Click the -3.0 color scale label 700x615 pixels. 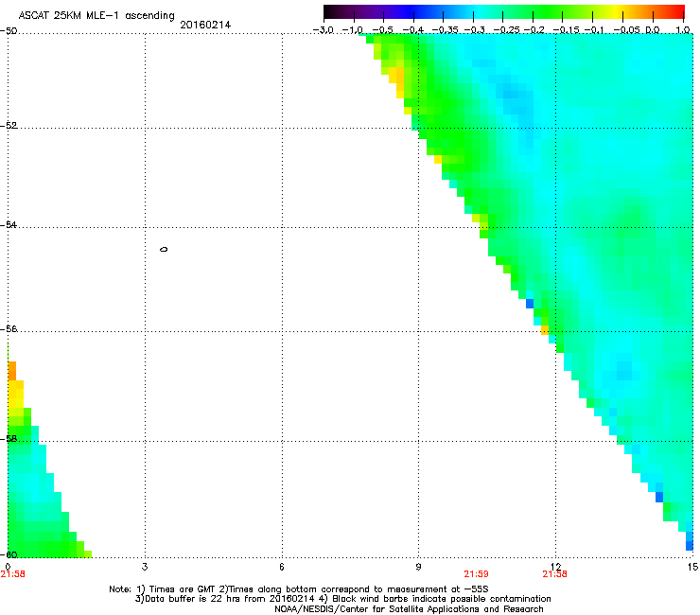(323, 30)
